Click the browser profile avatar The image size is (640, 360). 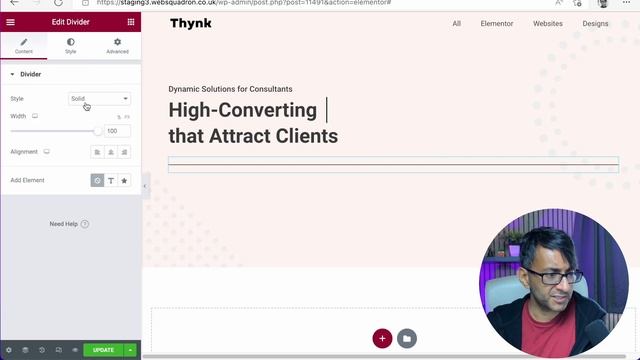(x=602, y=3)
